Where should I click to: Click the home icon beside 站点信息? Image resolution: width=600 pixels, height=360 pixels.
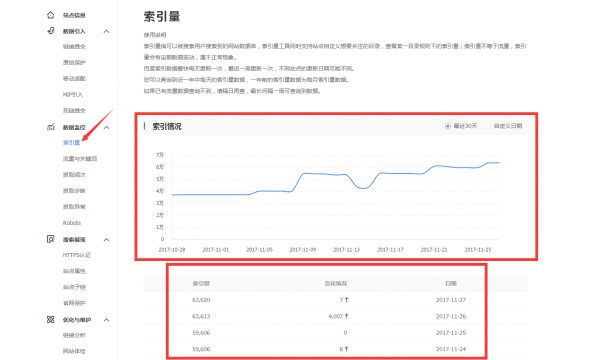pyautogui.click(x=51, y=15)
